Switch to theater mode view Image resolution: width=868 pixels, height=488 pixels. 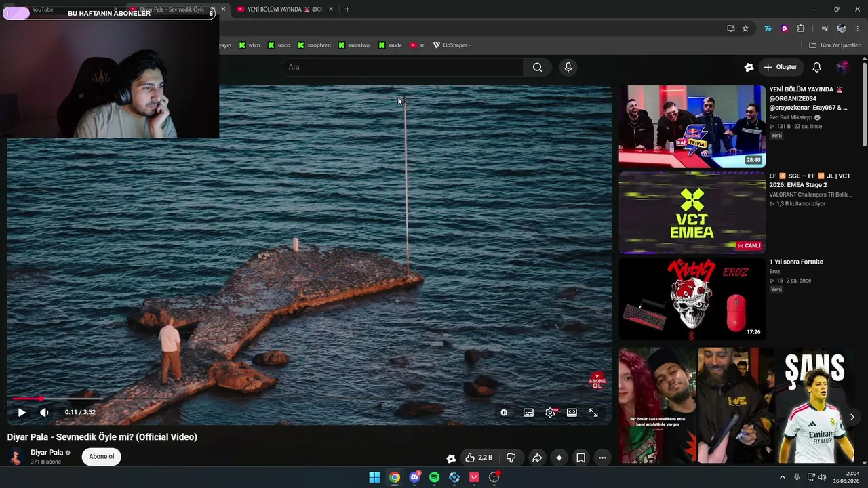pos(572,412)
